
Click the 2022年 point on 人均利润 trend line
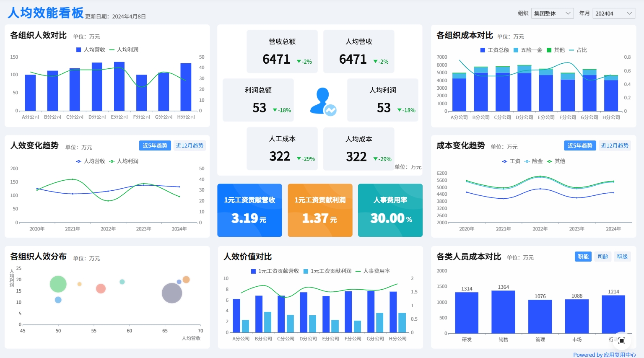tap(108, 201)
